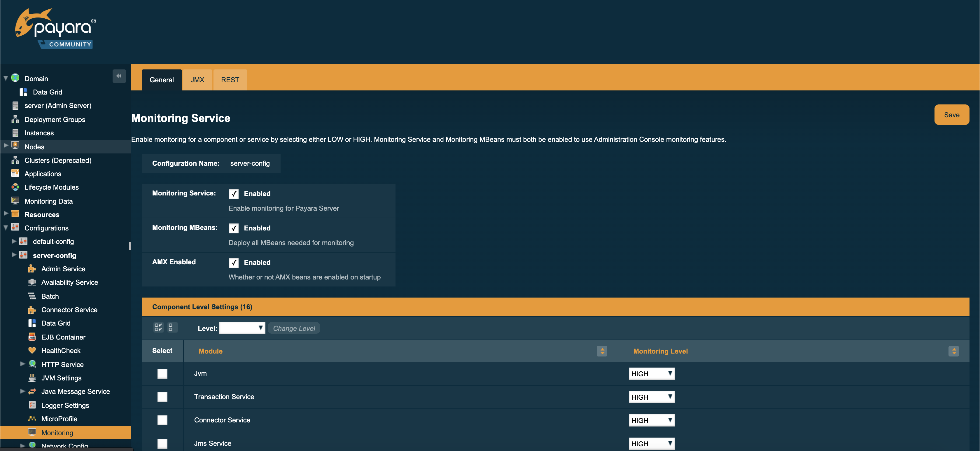Expand the default-config tree node
The height and width of the screenshot is (451, 980).
(14, 241)
